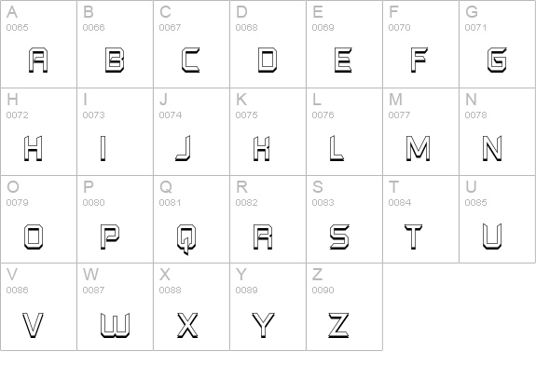The image size is (536, 392).
Task: Open the H character cell
Action: [x=38, y=132]
